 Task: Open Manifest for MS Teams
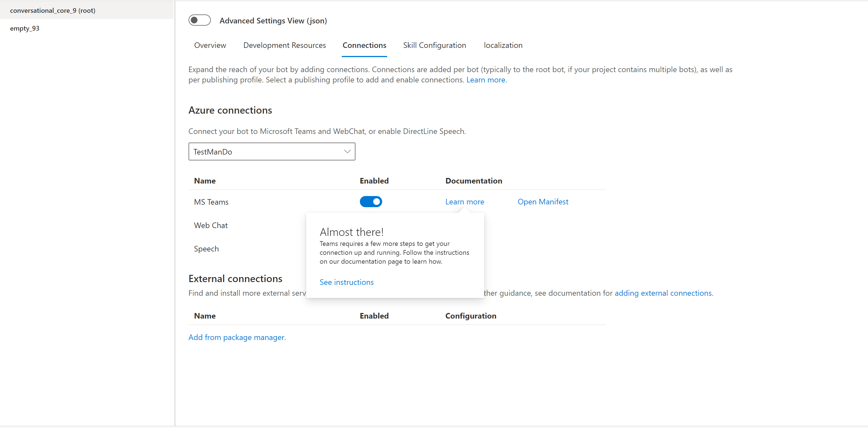[x=543, y=202]
